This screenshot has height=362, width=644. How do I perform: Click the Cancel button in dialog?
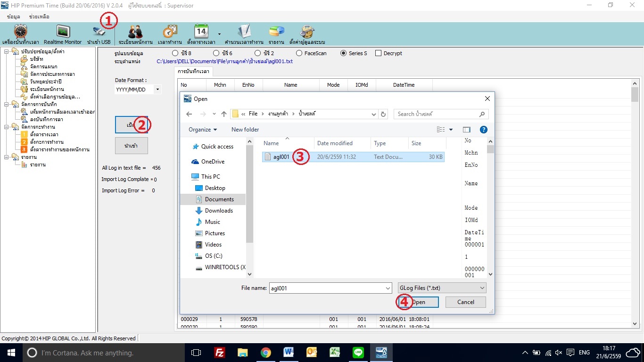pos(465,302)
